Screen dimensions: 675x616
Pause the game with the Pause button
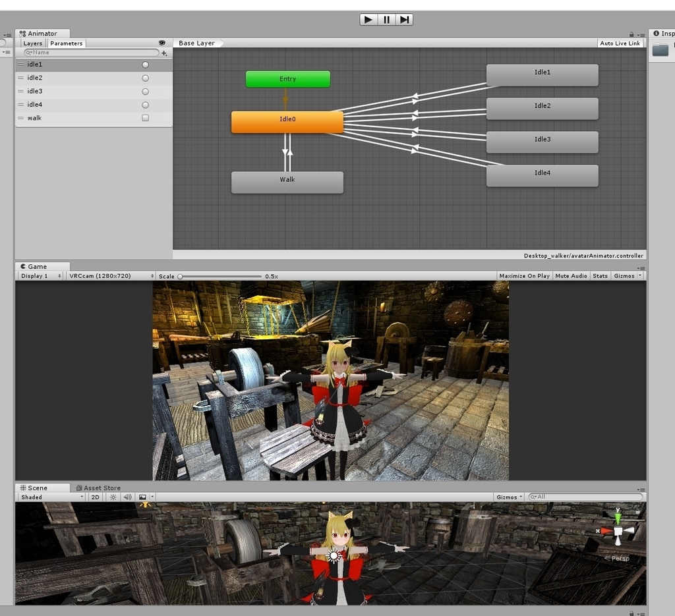click(386, 19)
